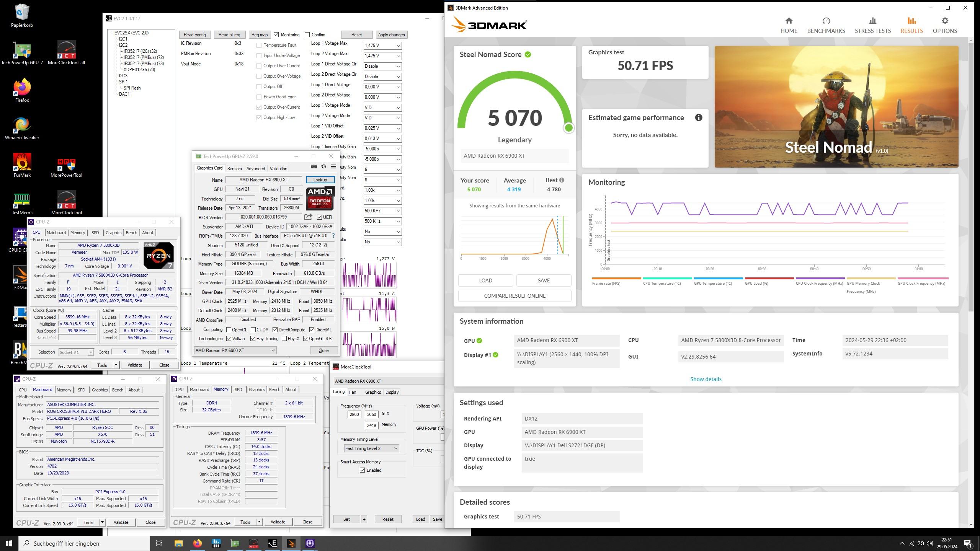Click the Estimated game performance info icon

(x=699, y=117)
